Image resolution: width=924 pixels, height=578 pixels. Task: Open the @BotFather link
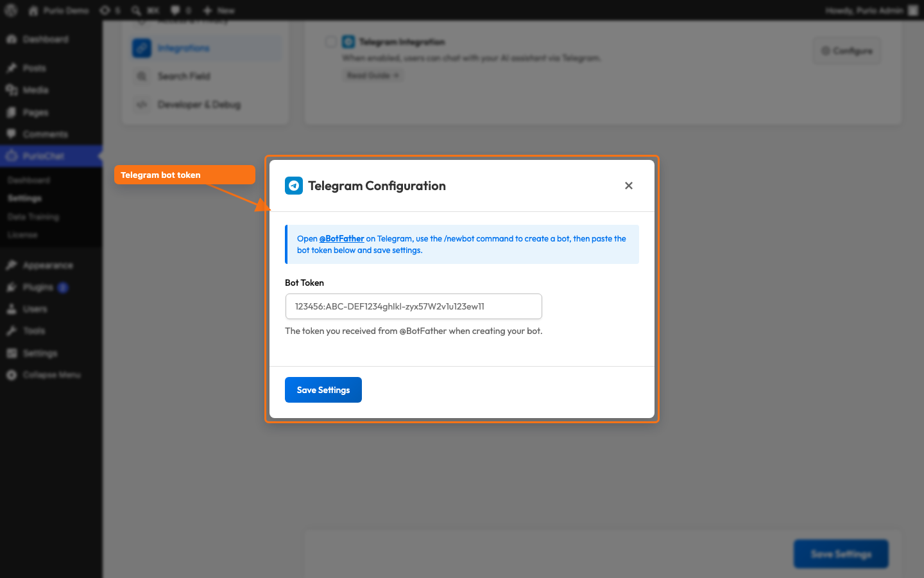[342, 238]
